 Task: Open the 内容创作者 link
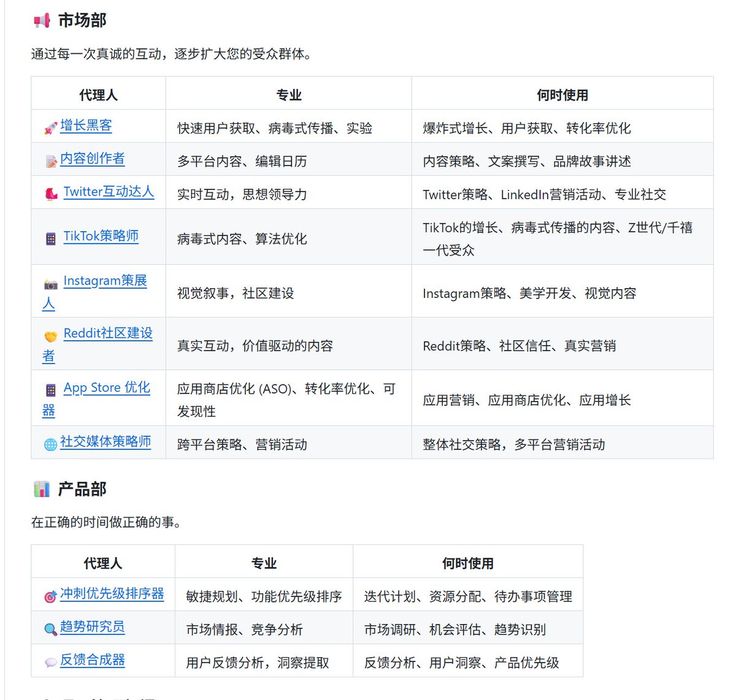coord(93,159)
